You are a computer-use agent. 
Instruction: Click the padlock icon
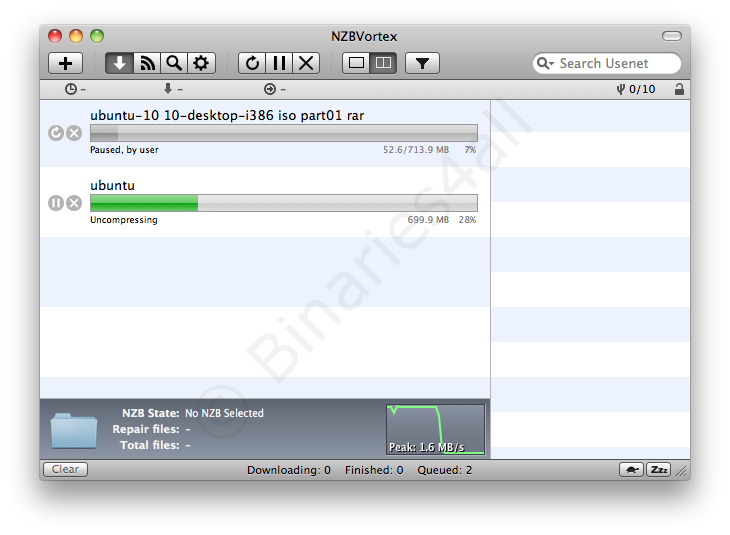[x=679, y=89]
